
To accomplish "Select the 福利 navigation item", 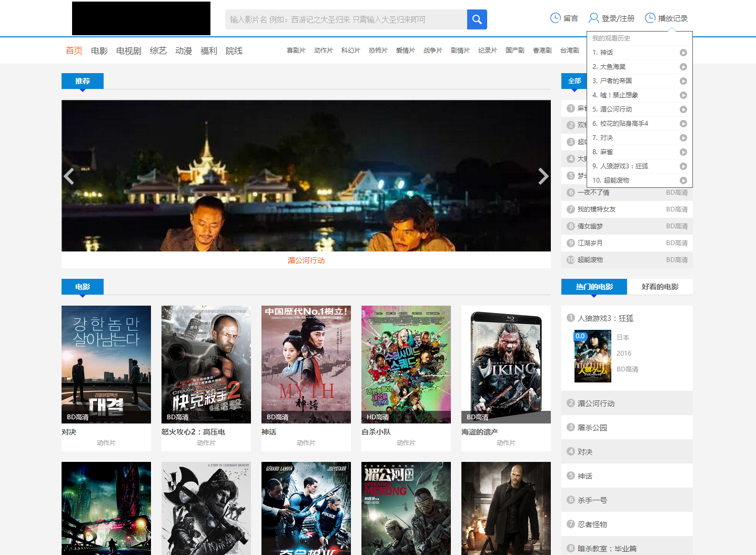I will pyautogui.click(x=209, y=51).
